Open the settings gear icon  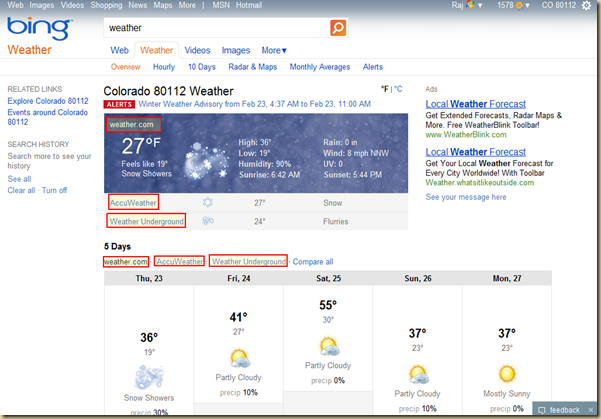(x=586, y=5)
